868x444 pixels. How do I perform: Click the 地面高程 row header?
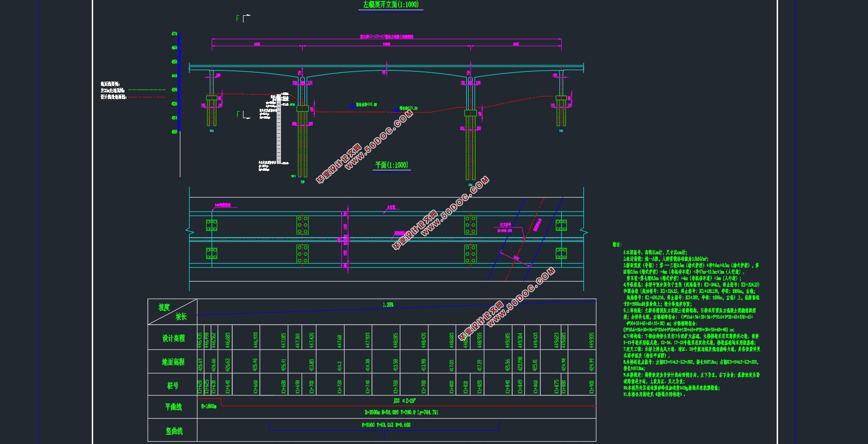tap(173, 362)
